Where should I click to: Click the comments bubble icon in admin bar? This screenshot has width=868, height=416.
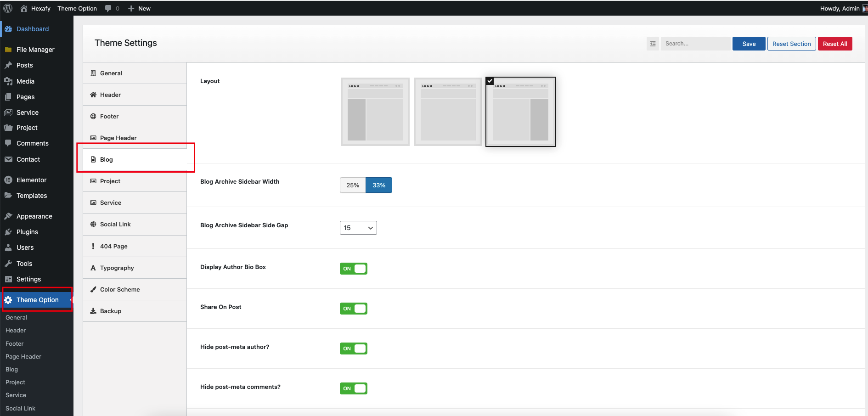pyautogui.click(x=108, y=8)
